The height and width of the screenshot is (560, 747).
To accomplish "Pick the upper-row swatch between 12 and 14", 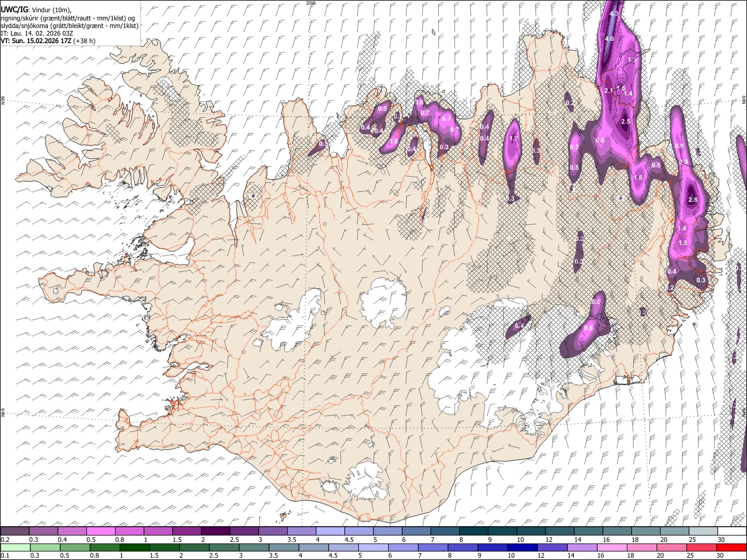I will pyautogui.click(x=559, y=531).
